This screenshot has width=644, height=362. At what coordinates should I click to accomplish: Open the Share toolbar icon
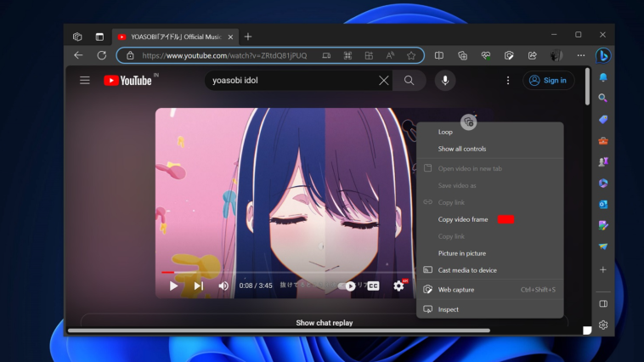(533, 55)
